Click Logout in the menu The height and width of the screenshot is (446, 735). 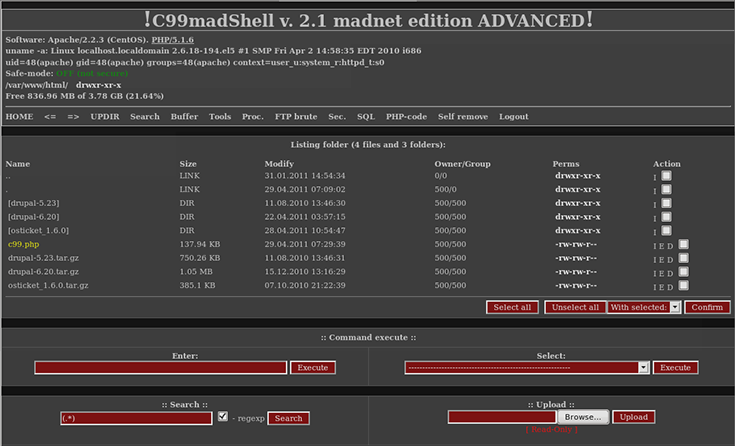tap(513, 116)
